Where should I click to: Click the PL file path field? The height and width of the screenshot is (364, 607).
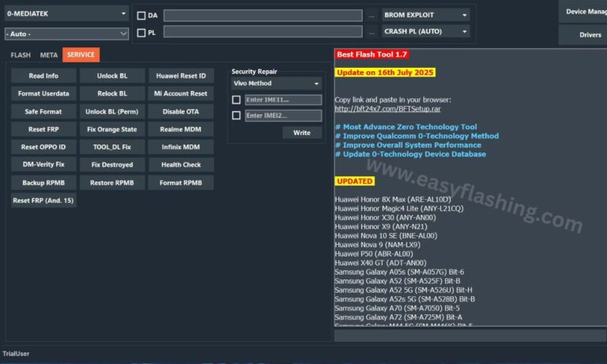pyautogui.click(x=263, y=32)
